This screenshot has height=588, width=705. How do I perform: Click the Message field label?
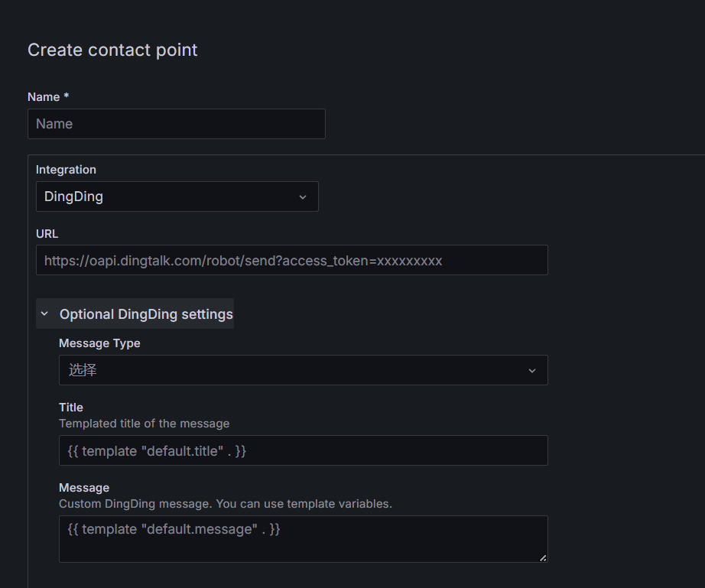[84, 488]
